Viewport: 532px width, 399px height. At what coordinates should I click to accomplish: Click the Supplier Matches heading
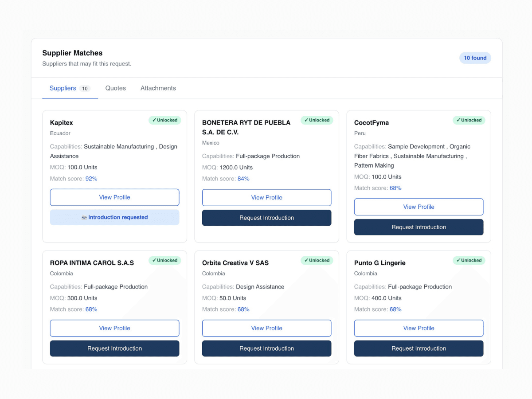(72, 53)
